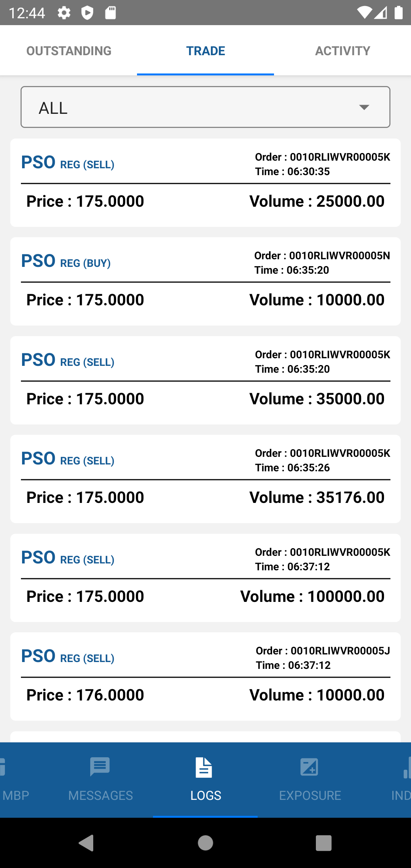Expand the ALL filter dropdown arrow
411x868 pixels.
[364, 107]
